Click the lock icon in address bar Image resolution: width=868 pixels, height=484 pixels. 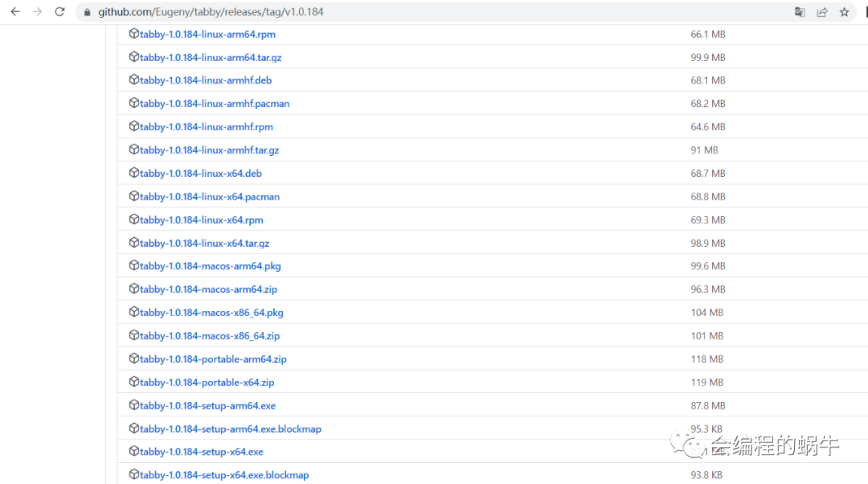click(87, 12)
